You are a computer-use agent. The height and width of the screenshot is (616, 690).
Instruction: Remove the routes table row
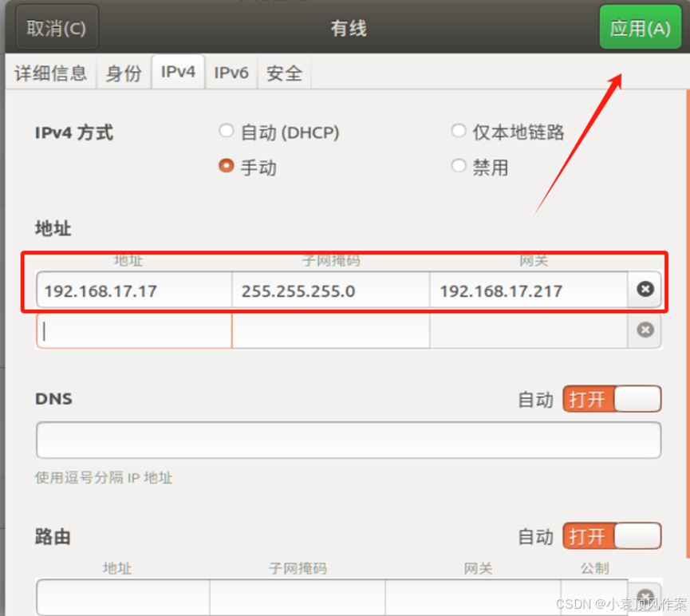pos(645,597)
